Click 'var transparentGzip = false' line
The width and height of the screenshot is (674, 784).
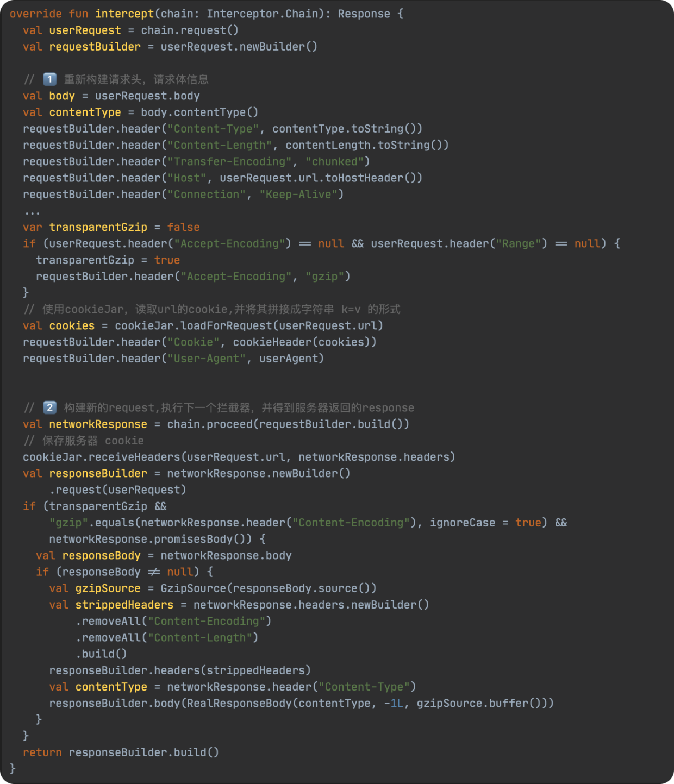coord(111,227)
